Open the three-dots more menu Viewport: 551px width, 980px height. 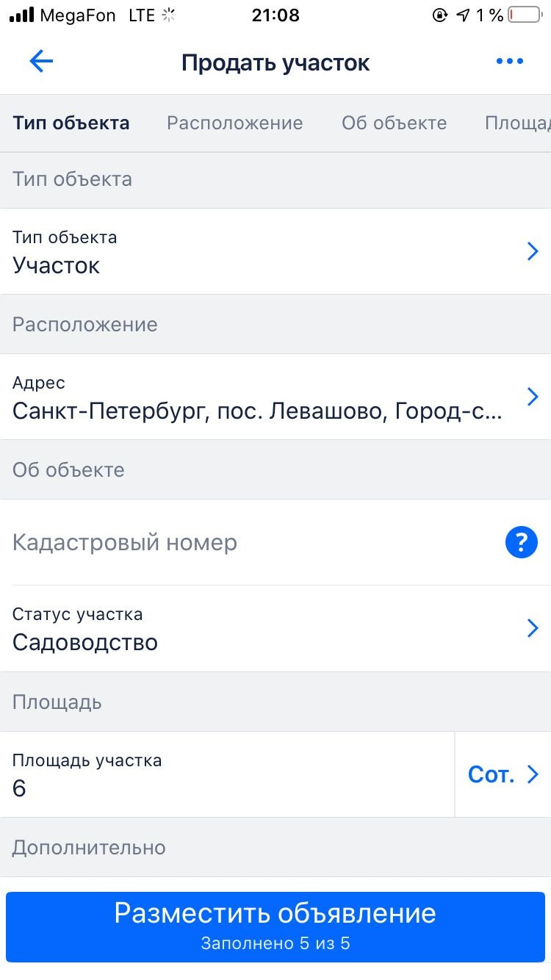[x=510, y=62]
